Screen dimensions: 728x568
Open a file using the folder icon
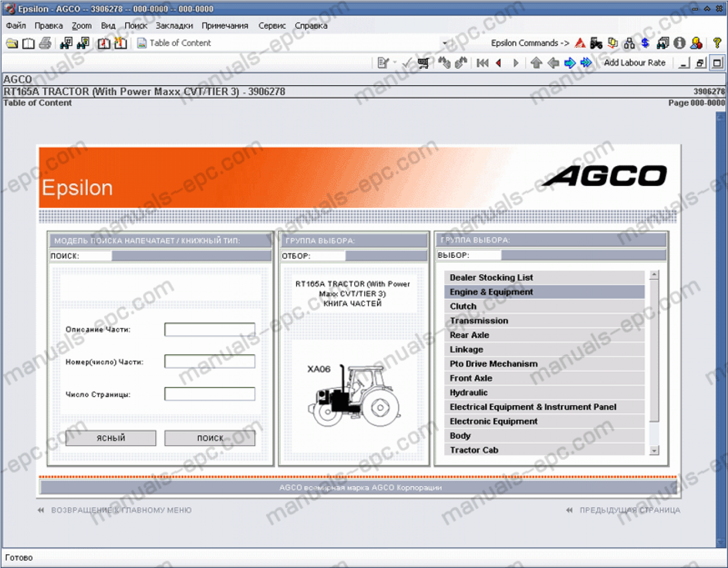click(x=12, y=43)
